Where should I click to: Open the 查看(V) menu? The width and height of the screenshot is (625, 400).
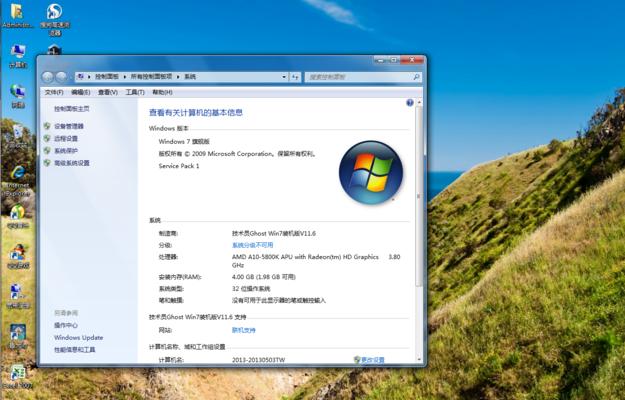[108, 92]
